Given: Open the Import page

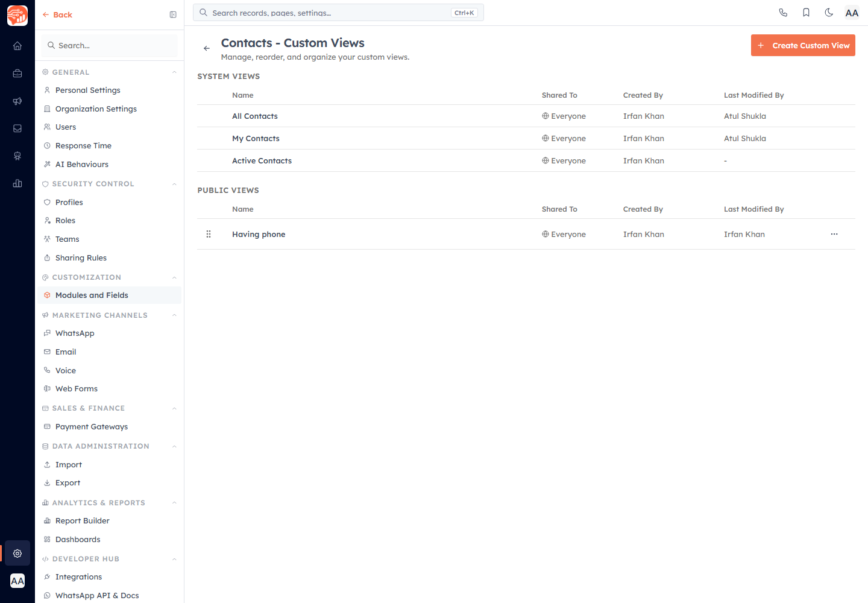Looking at the screenshot, I should point(110,464).
